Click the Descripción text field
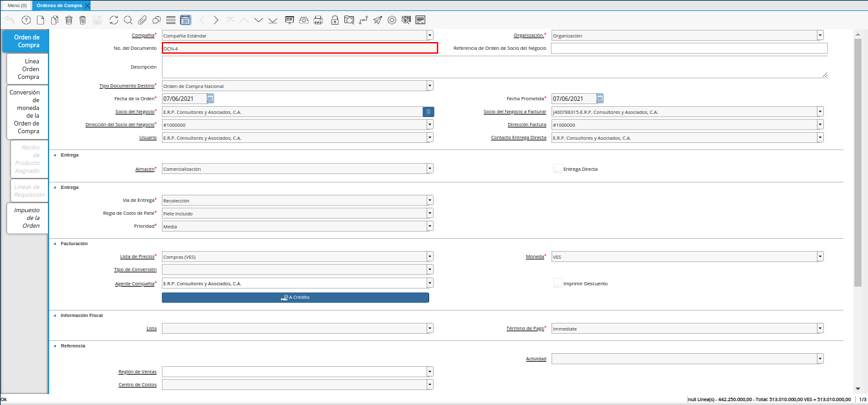 pos(495,67)
